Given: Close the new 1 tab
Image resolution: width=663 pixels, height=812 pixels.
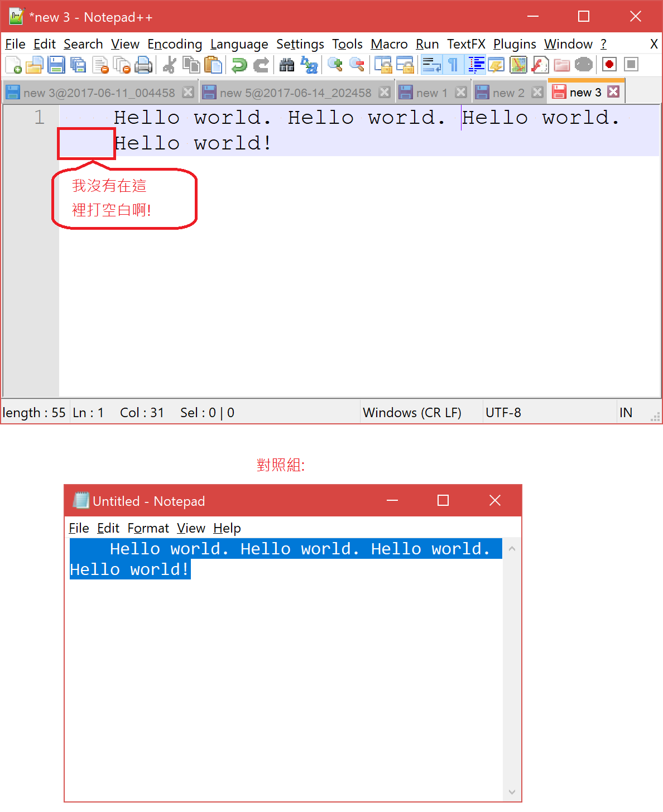Looking at the screenshot, I should tap(460, 93).
